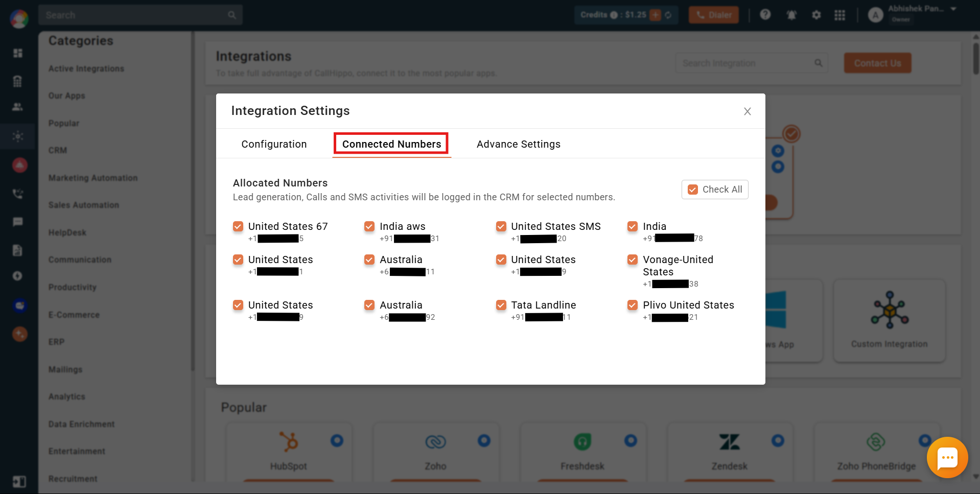This screenshot has height=494, width=980.
Task: Go to the Advance Settings tab
Action: coord(518,144)
